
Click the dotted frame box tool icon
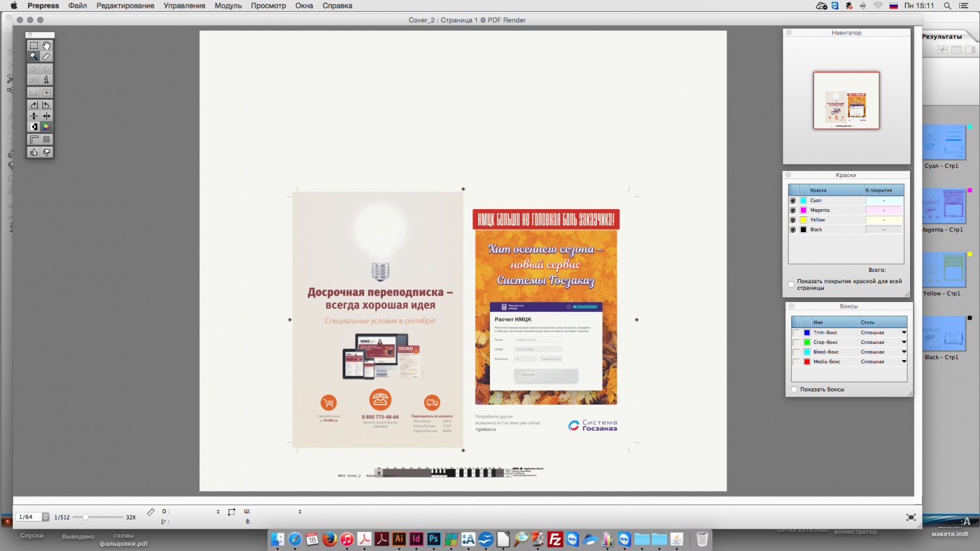coord(46,93)
